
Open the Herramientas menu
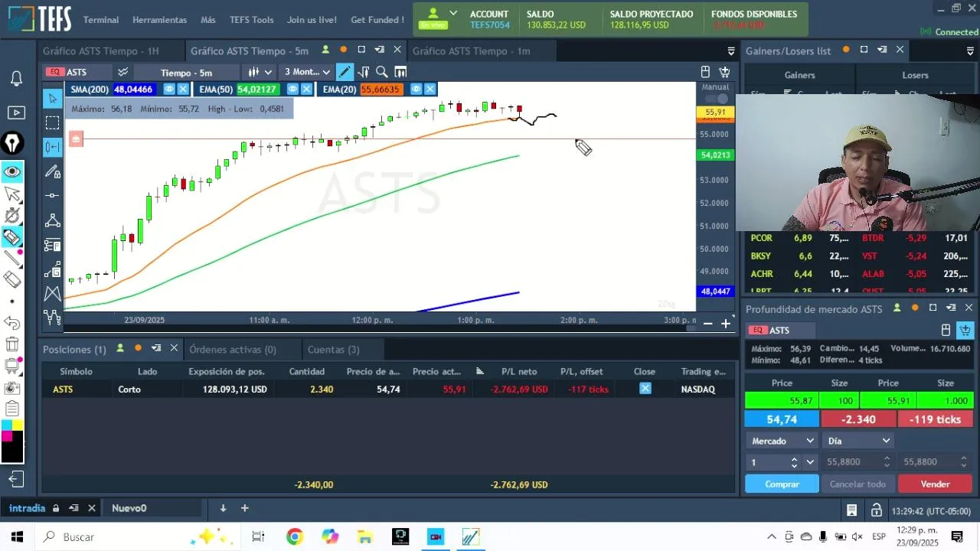[x=159, y=20]
